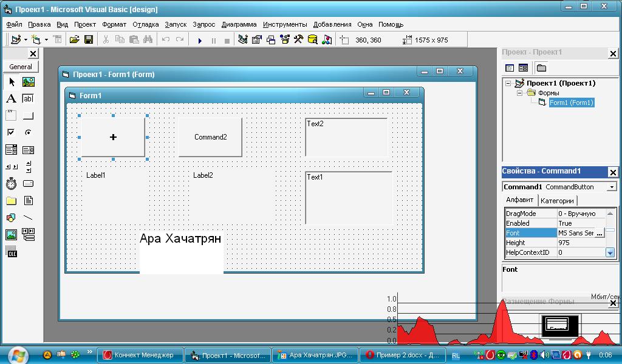622x364 pixels.
Task: Collapse the Формы folder node
Action: coord(520,93)
